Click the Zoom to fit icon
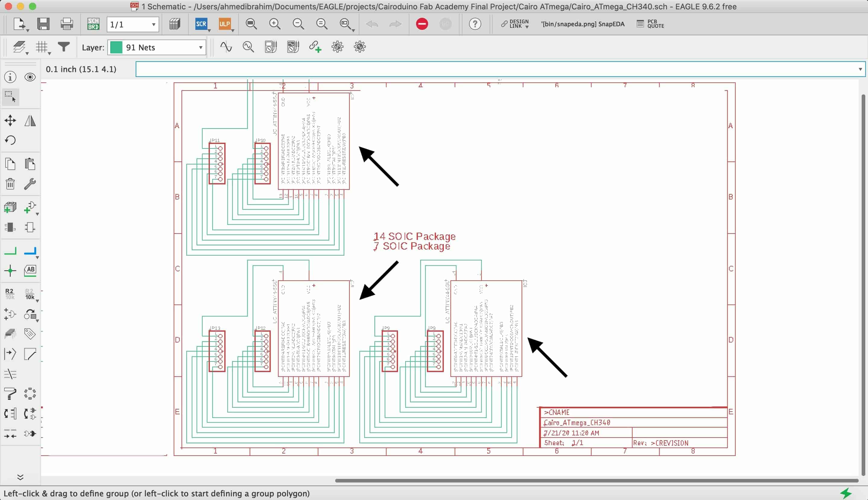The image size is (868, 500). pyautogui.click(x=251, y=24)
